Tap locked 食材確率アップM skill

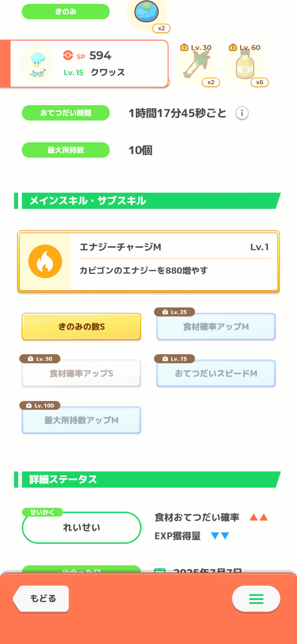tap(216, 327)
